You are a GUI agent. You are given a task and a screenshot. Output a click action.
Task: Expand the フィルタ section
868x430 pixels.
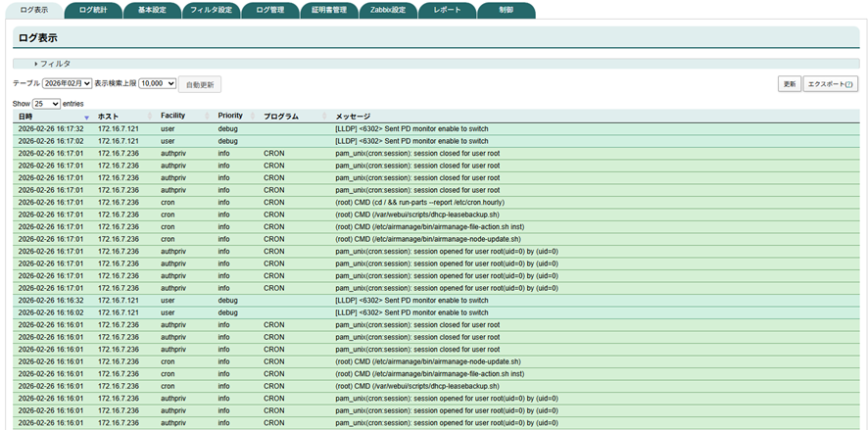[x=54, y=64]
